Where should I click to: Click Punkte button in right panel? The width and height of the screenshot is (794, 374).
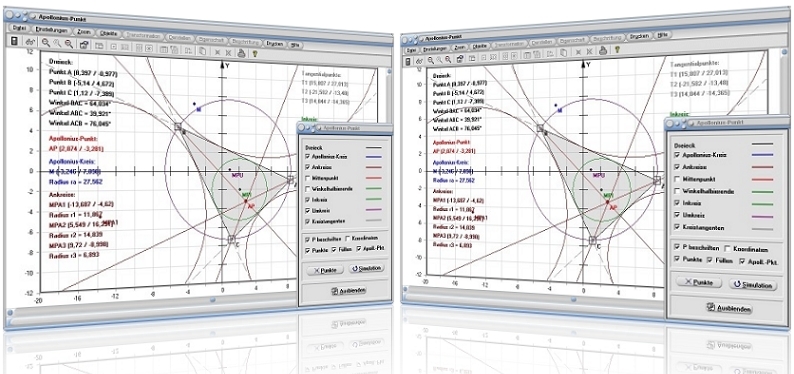[x=699, y=282]
